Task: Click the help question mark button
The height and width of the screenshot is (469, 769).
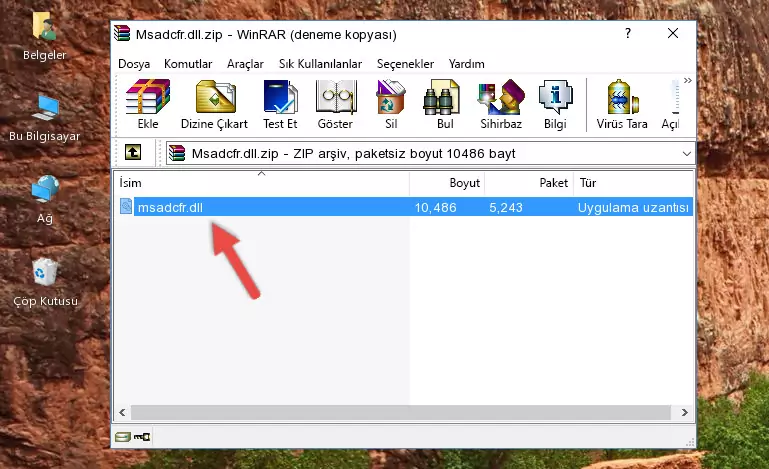Action: point(628,33)
